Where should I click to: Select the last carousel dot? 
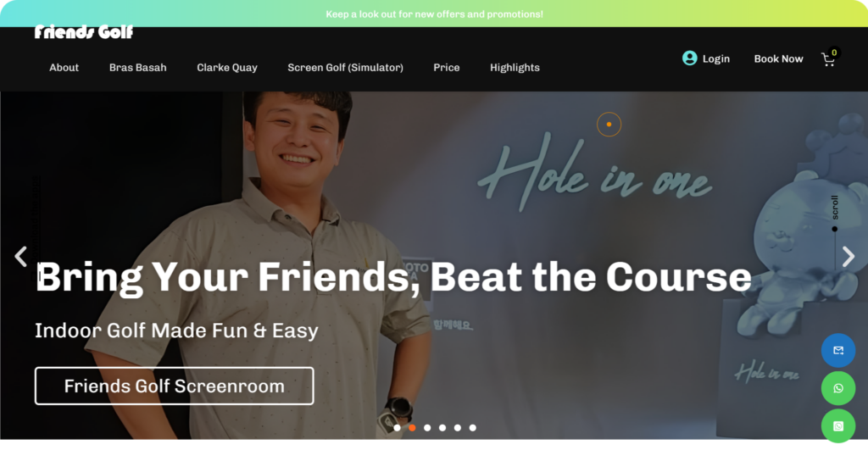[x=472, y=427]
